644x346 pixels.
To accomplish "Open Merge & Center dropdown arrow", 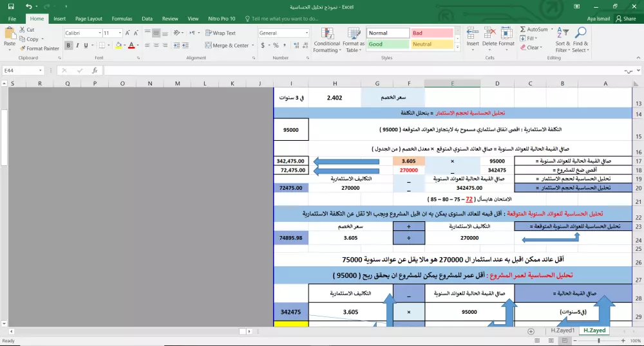I will tap(252, 46).
